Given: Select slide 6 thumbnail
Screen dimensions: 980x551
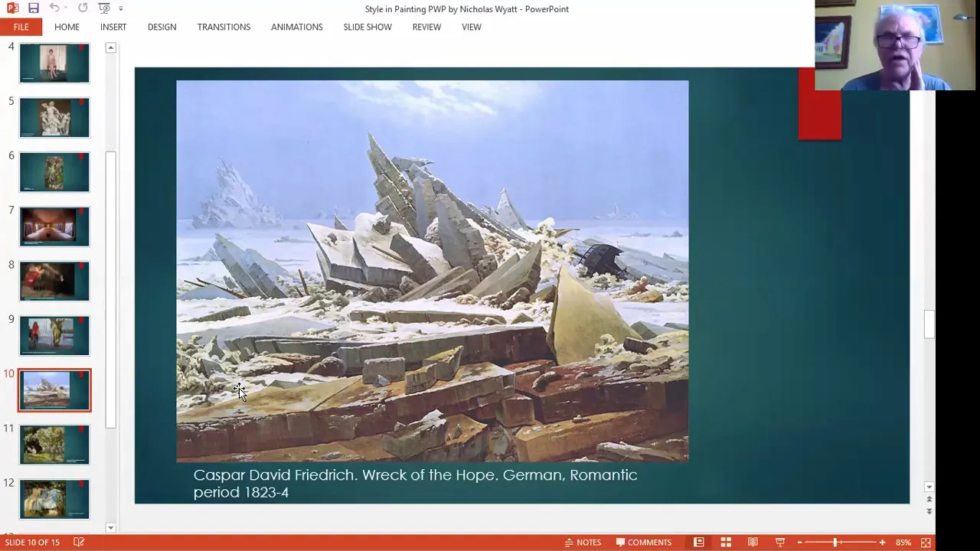Looking at the screenshot, I should 54,172.
